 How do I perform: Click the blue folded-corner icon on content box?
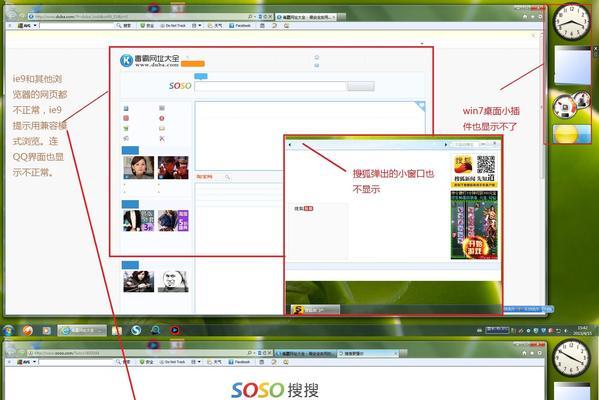(x=421, y=105)
